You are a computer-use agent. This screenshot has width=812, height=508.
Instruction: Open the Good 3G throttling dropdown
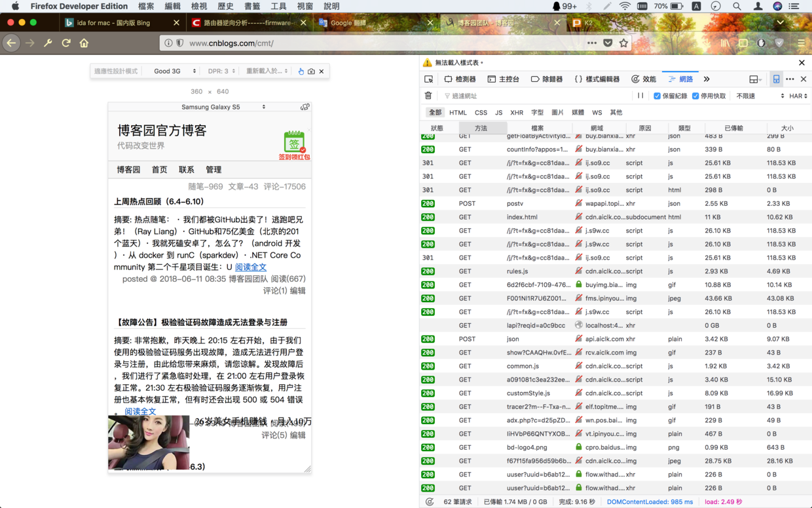pos(172,71)
